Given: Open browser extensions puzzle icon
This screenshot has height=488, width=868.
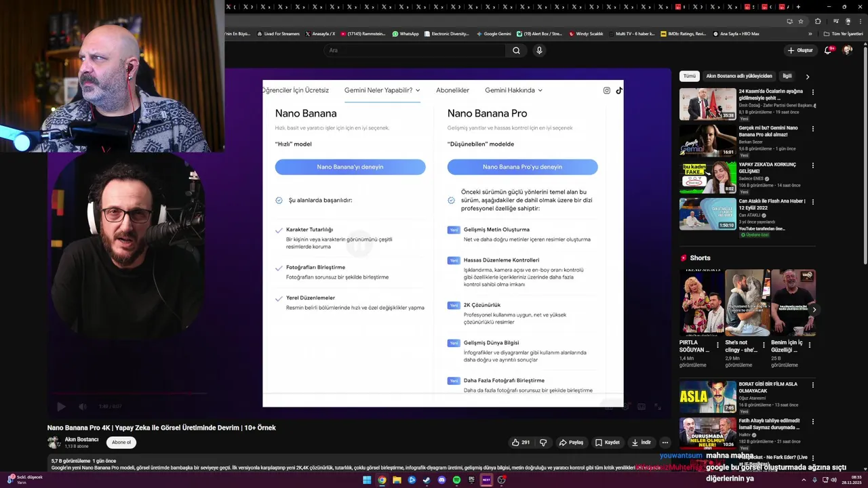Looking at the screenshot, I should click(818, 21).
